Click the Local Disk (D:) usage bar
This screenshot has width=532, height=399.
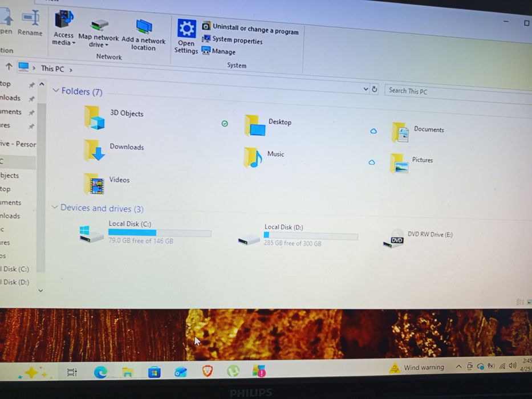pyautogui.click(x=310, y=235)
